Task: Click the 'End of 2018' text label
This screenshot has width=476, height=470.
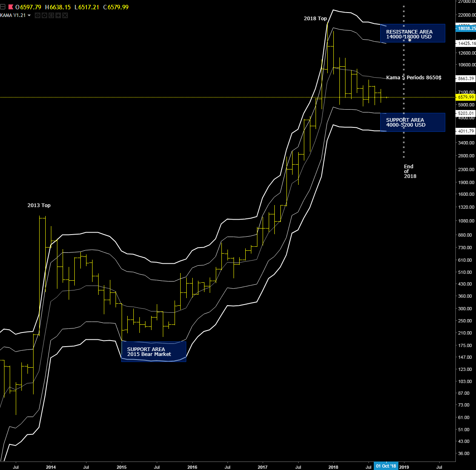Action: click(x=410, y=171)
